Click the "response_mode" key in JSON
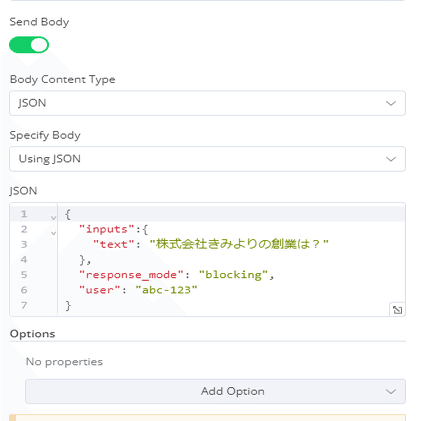The width and height of the screenshot is (421, 421). coord(131,275)
